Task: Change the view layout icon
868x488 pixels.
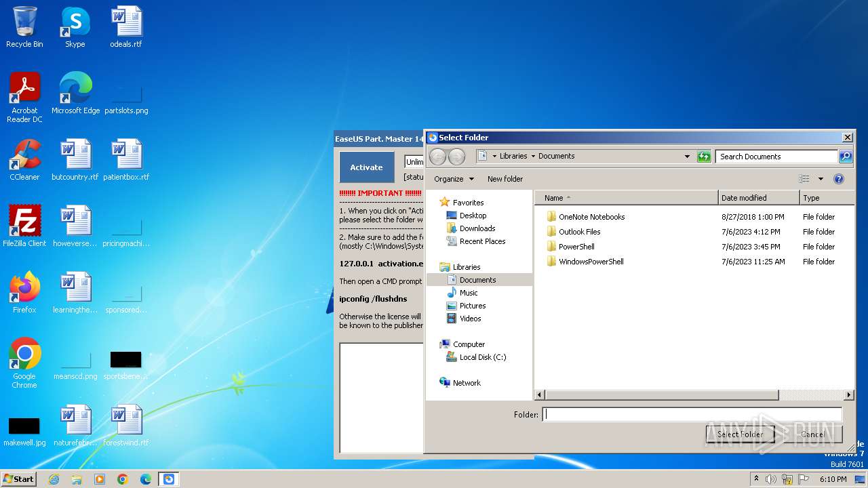Action: (x=804, y=179)
